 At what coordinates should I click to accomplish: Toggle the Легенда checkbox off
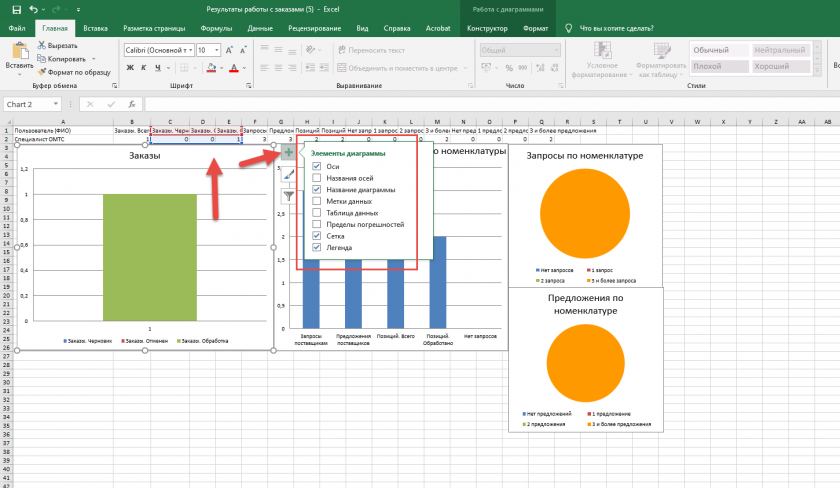tap(317, 247)
